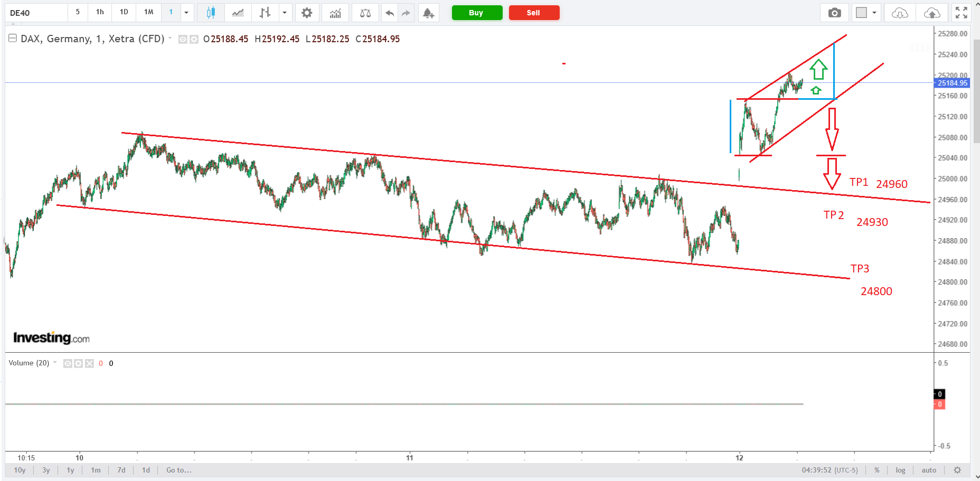Viewport: 980px width, 481px height.
Task: Collapse the DAX legend using minus box
Action: pos(13,39)
